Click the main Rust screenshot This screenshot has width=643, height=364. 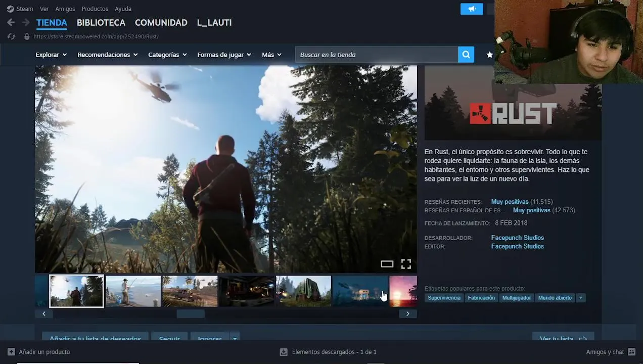[226, 169]
